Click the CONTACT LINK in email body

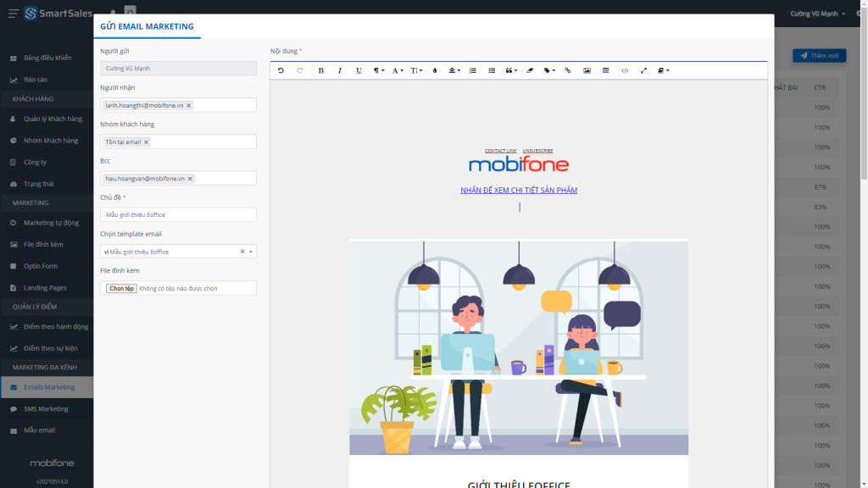coord(500,151)
